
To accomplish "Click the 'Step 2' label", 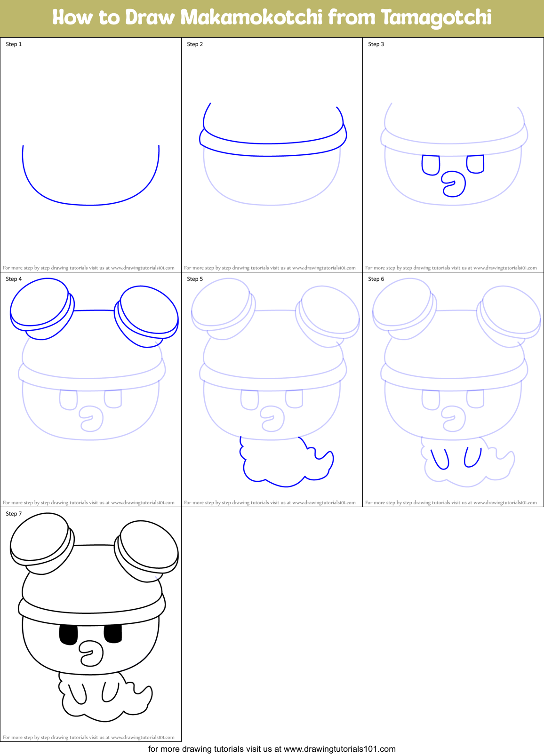I will click(195, 44).
